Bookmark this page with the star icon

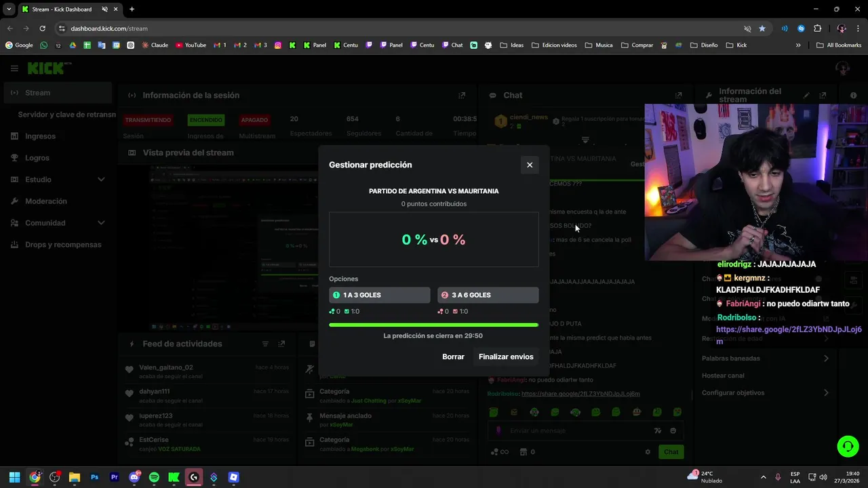pos(762,28)
